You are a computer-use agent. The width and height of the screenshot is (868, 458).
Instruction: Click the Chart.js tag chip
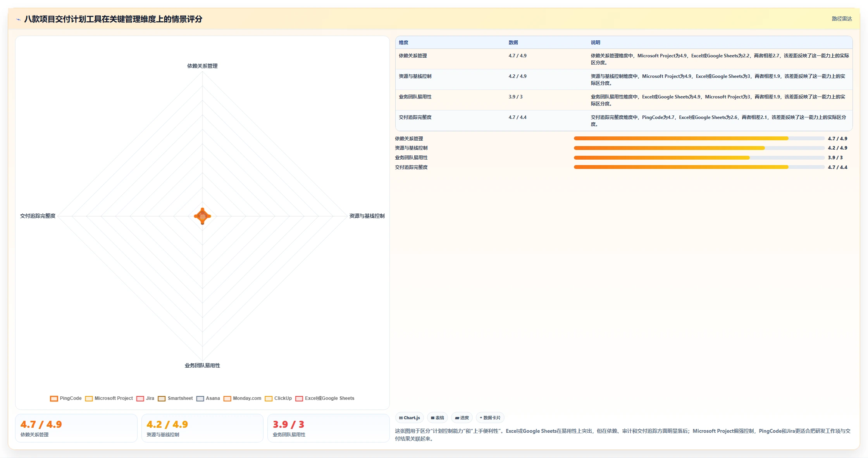[x=410, y=418]
